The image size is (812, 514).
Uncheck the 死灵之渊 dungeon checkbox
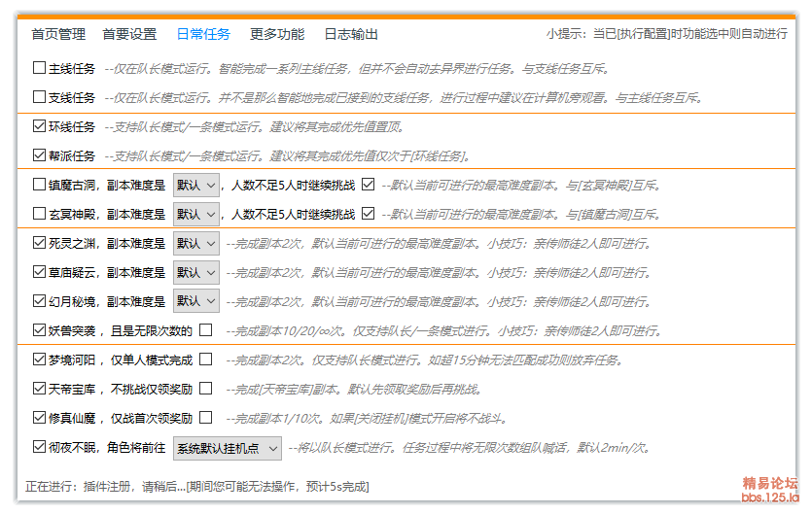(x=39, y=243)
